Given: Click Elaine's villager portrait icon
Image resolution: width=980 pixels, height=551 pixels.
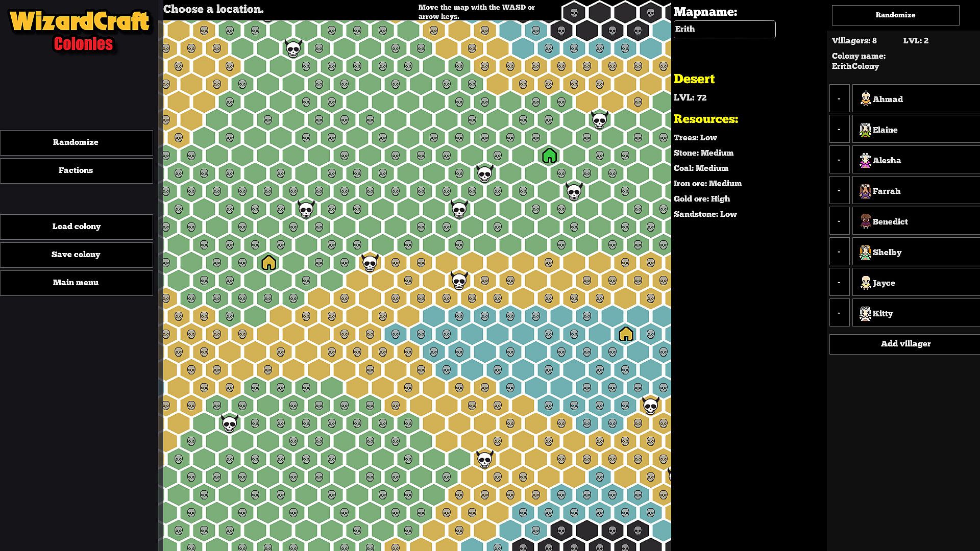Looking at the screenshot, I should coord(865,130).
